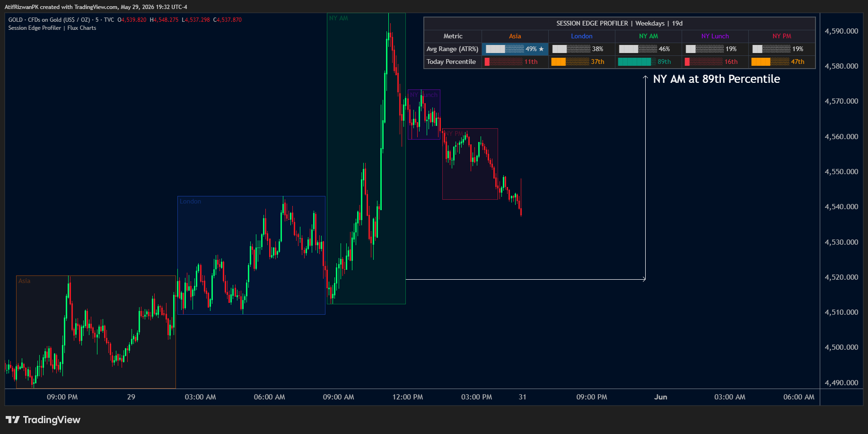Image resolution: width=868 pixels, height=434 pixels.
Task: Click the NY AM 89th percentile cell
Action: pyautogui.click(x=649, y=62)
